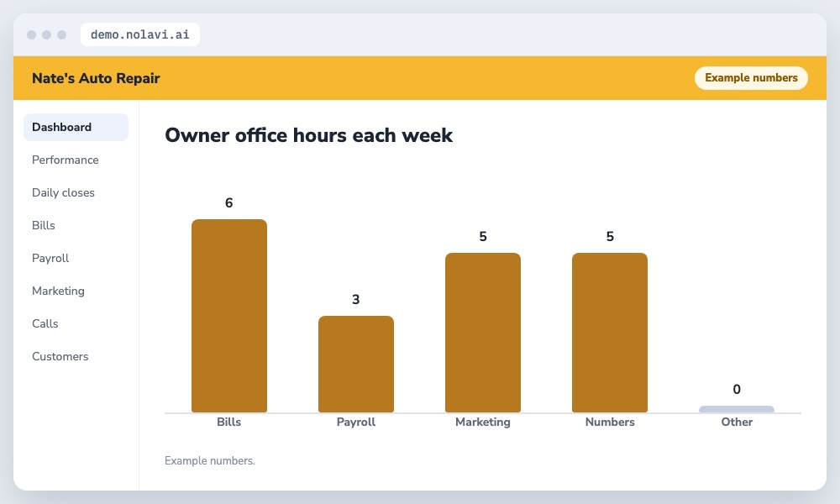Click the demo.nolavi.ai address field
Image resolution: width=840 pixels, height=504 pixels.
click(139, 34)
